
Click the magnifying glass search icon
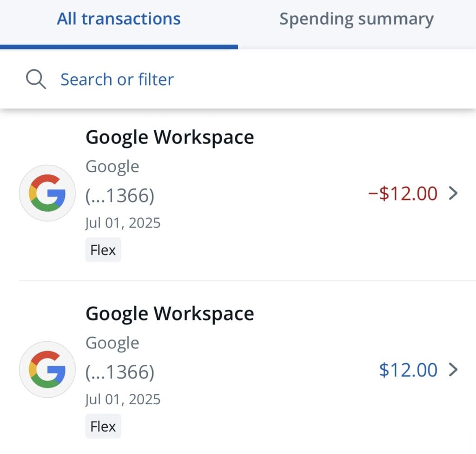click(x=36, y=80)
